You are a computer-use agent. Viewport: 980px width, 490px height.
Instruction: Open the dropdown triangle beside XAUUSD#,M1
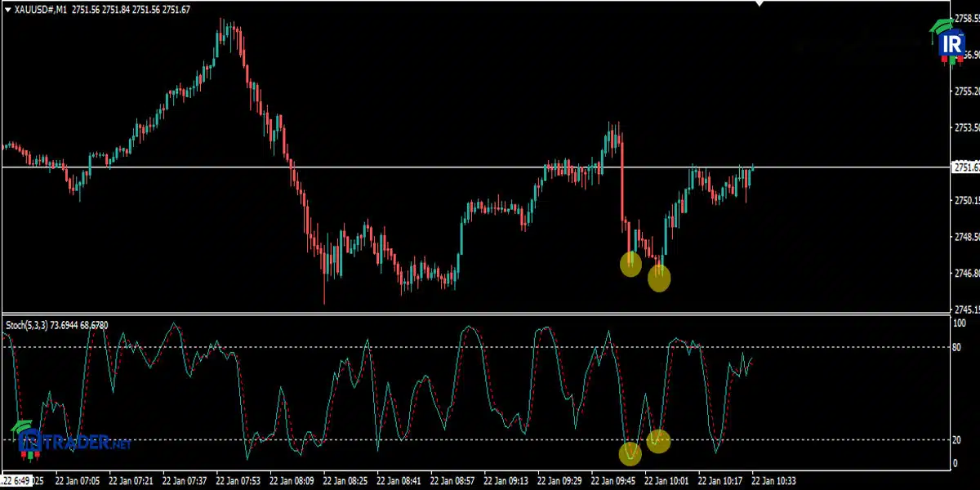(x=7, y=10)
